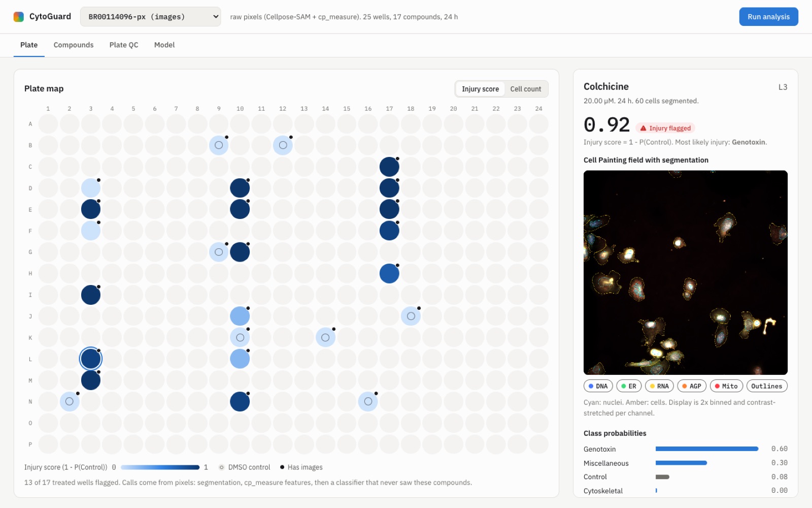Select well K14 DMSO control

tap(325, 337)
